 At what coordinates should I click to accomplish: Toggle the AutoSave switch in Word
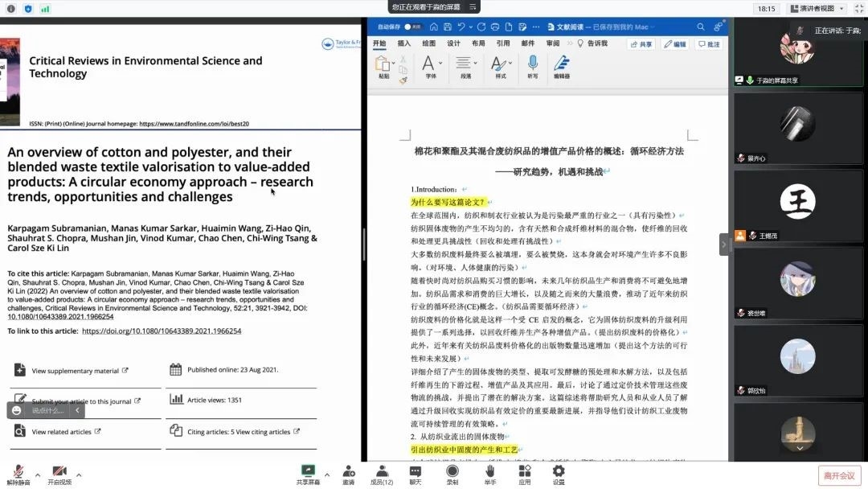(x=410, y=27)
